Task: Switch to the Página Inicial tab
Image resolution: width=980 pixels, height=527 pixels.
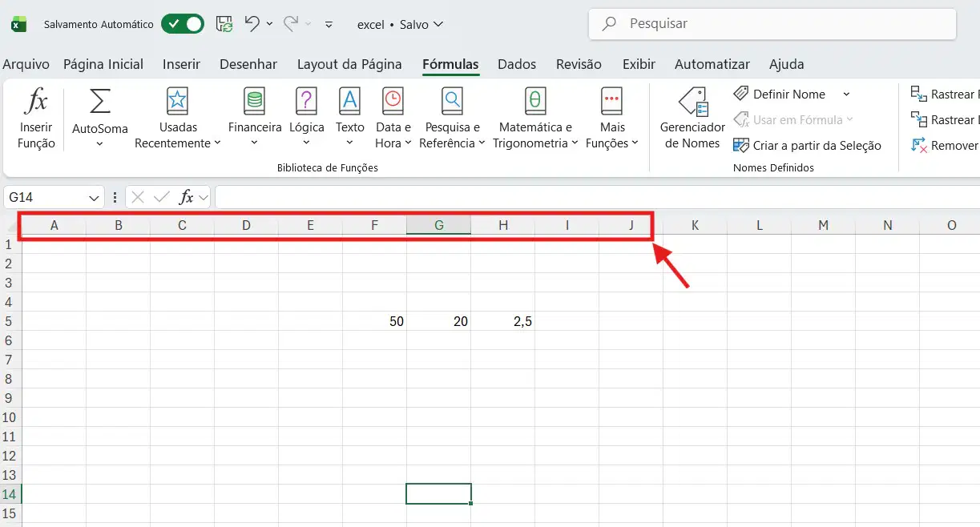Action: (x=103, y=64)
